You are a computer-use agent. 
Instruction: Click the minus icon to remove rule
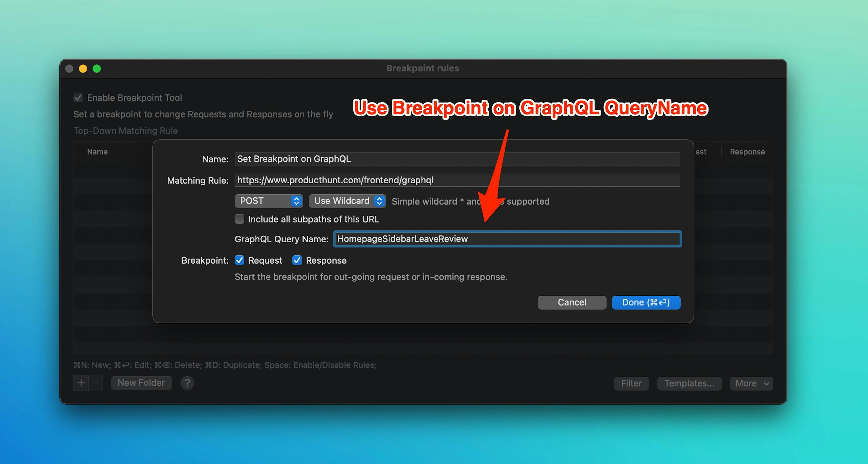[96, 383]
